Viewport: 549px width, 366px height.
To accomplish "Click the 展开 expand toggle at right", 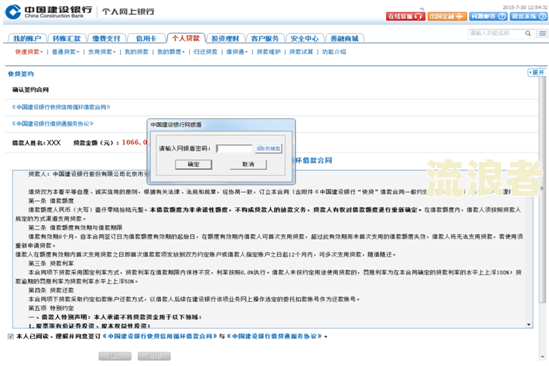I will (537, 72).
